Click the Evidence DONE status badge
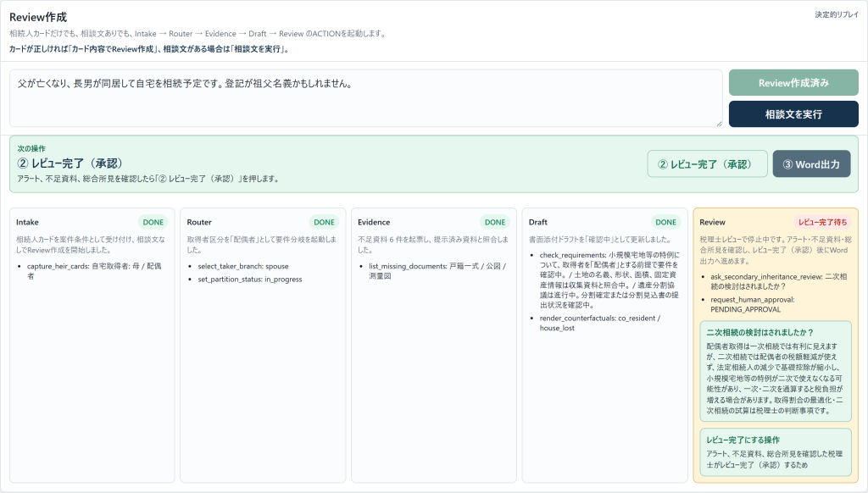Screen dimensions: 868x493 495,223
